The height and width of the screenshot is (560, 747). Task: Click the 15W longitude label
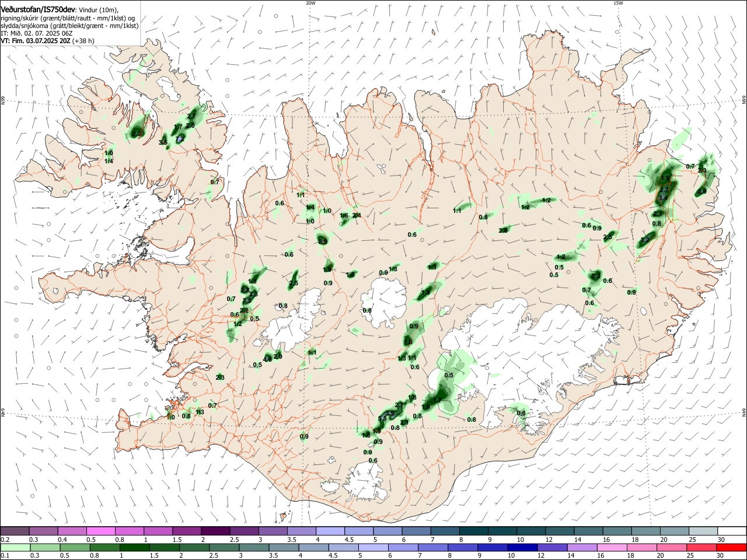(618, 3)
